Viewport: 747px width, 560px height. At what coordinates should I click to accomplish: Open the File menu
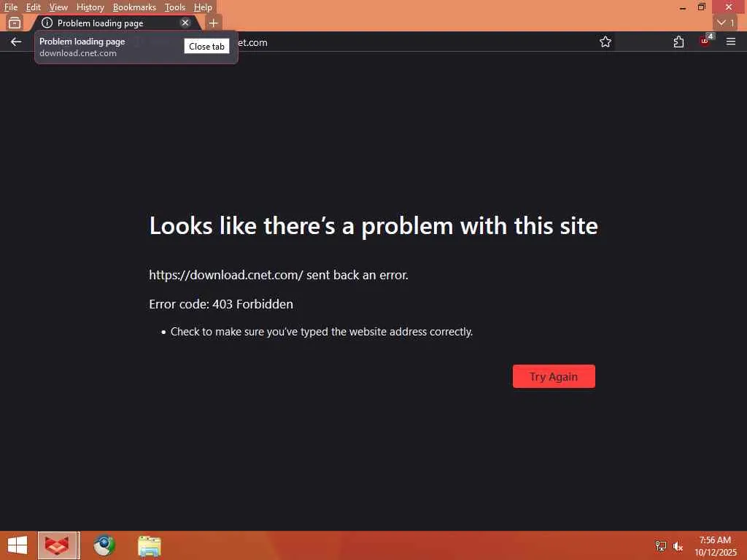coord(10,7)
